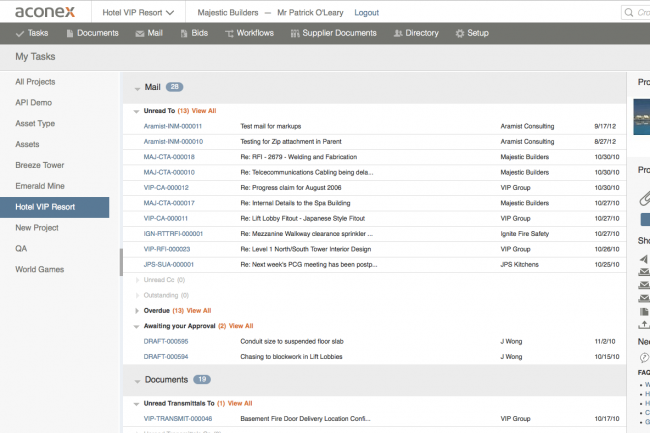Collapse the Unread Transmittals To group
The width and height of the screenshot is (650, 433).
click(136, 404)
